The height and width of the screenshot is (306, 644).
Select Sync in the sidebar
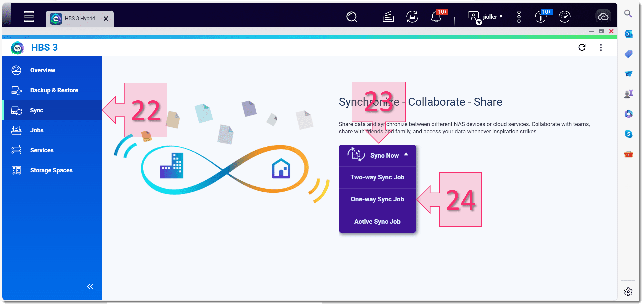[x=52, y=110]
